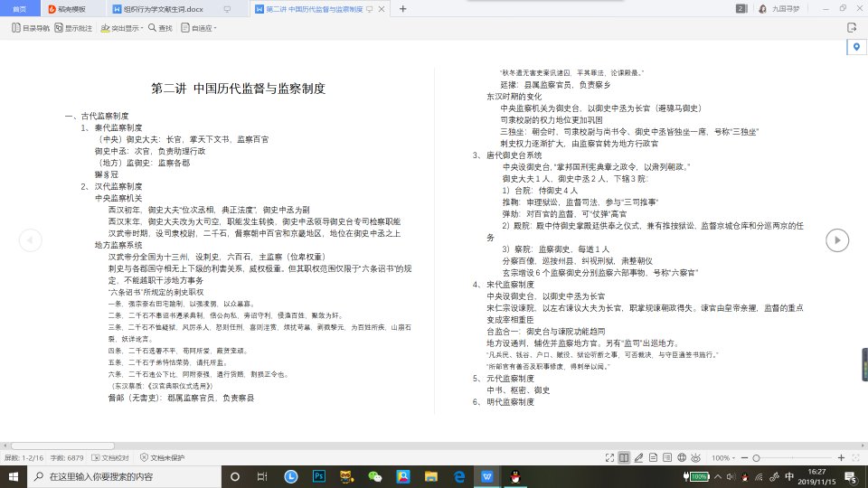Click the line 4、宋代监察制度

(x=504, y=285)
